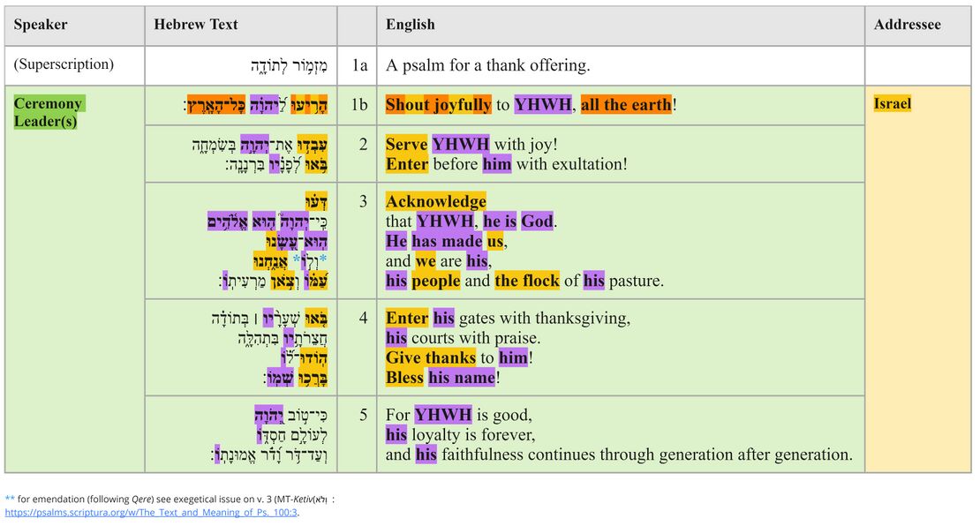The height and width of the screenshot is (526, 980).
Task: Open the psalms.scriptura.org footnote link
Action: (x=152, y=513)
